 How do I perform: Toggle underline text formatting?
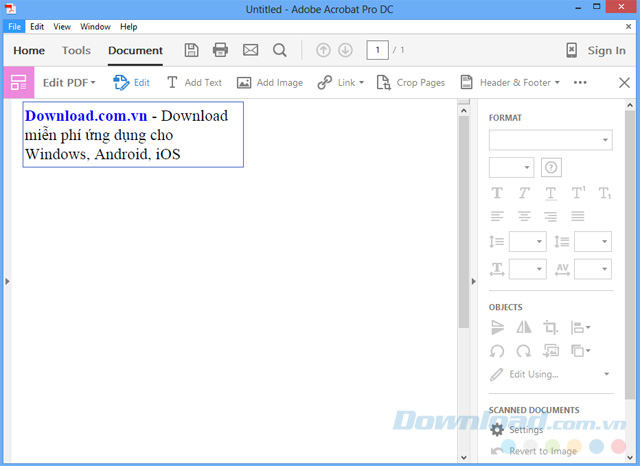551,193
